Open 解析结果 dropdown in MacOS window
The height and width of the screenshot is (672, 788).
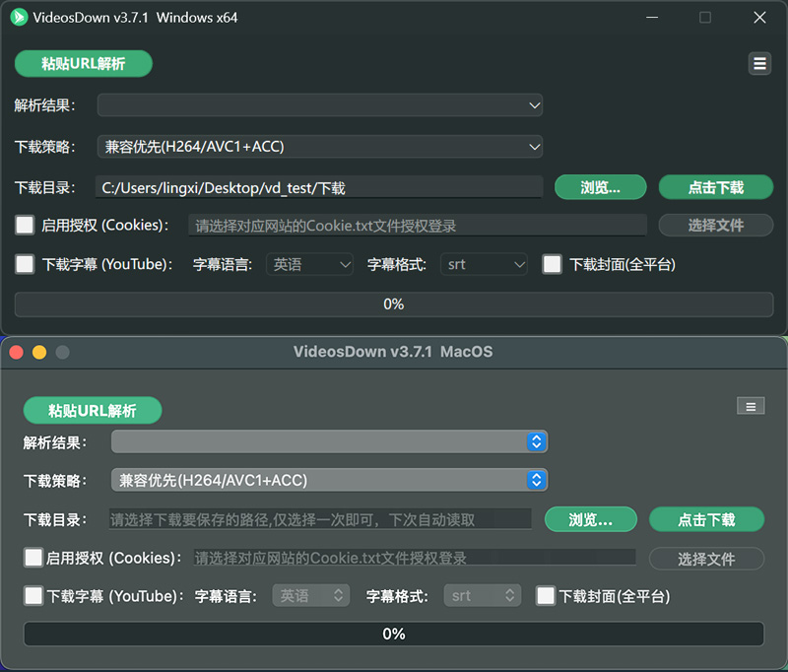329,441
